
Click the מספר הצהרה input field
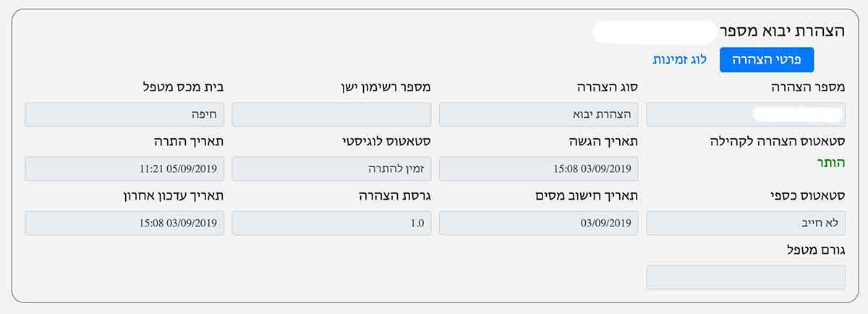coord(745,114)
